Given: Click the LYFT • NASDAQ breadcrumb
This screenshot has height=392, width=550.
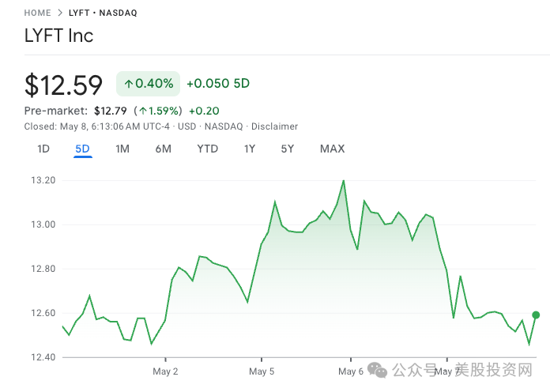Looking at the screenshot, I should point(102,13).
